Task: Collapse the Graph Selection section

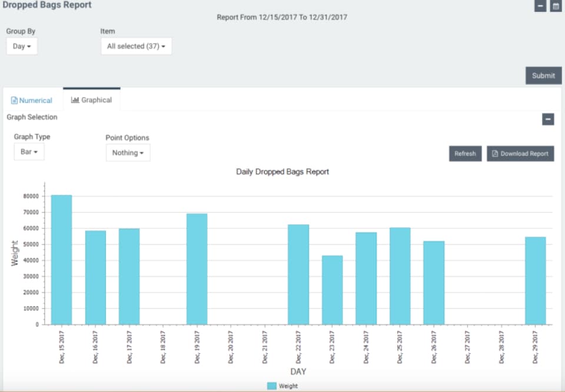Action: (547, 119)
